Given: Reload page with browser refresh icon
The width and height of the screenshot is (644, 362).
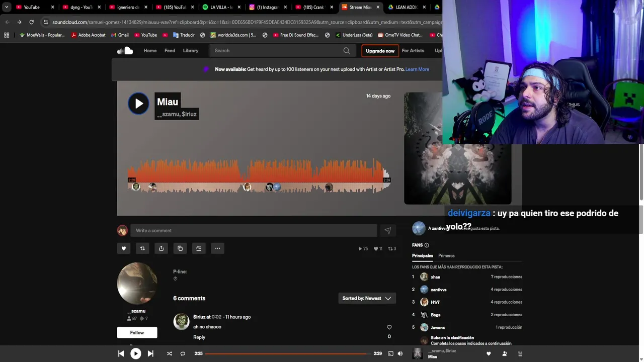Looking at the screenshot, I should 31,22.
